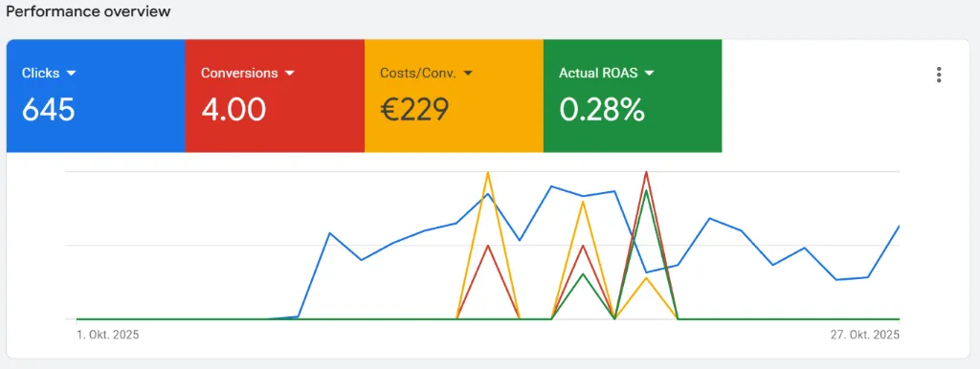Click the tallest green ROAS peak on chart
Image resolution: width=980 pixels, height=369 pixels.
646,190
